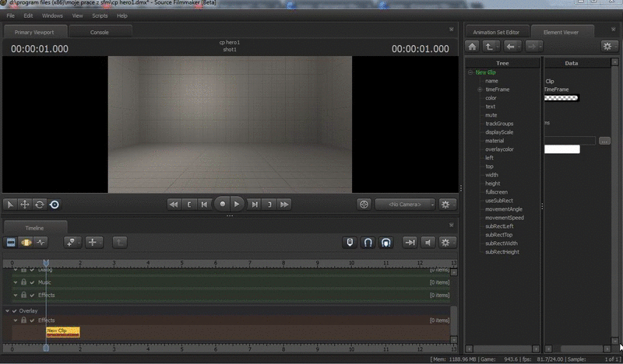Open the Scripts menu
This screenshot has height=364, width=623.
100,16
